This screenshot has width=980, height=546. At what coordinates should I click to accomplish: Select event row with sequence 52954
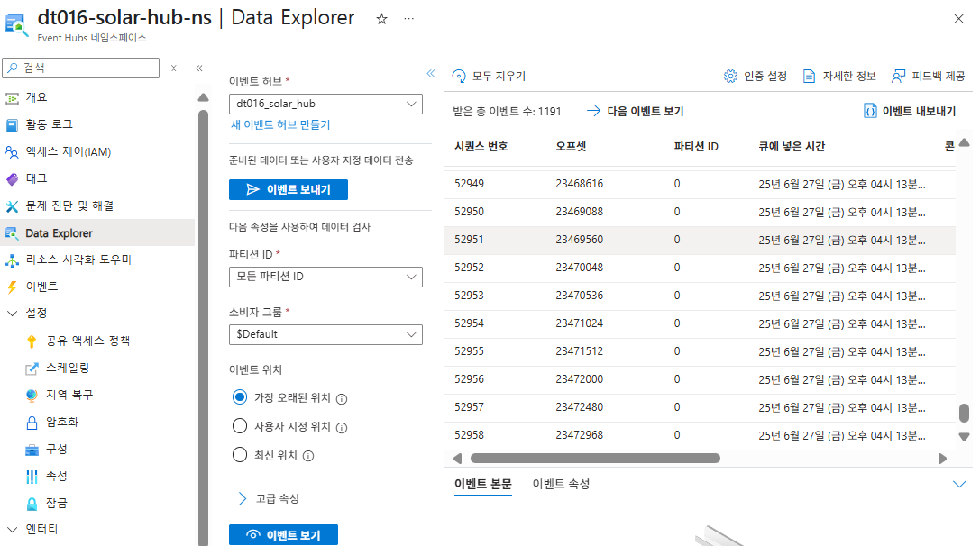[x=700, y=323]
